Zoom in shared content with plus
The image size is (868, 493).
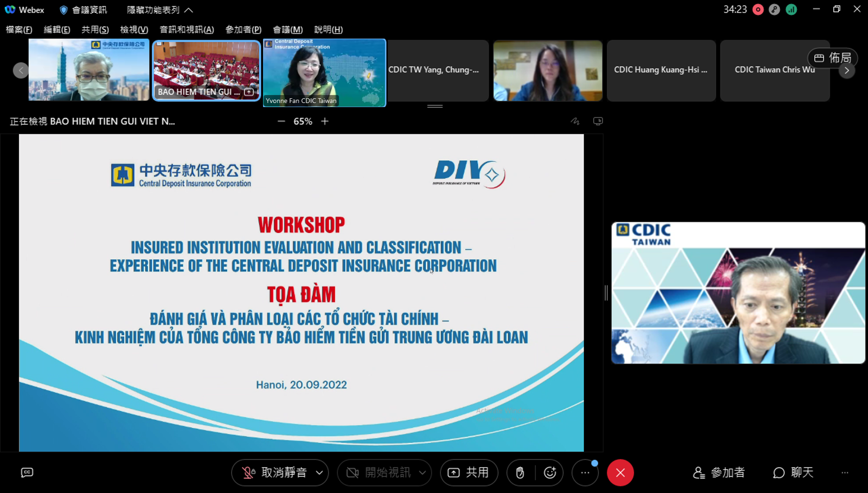[x=325, y=121]
